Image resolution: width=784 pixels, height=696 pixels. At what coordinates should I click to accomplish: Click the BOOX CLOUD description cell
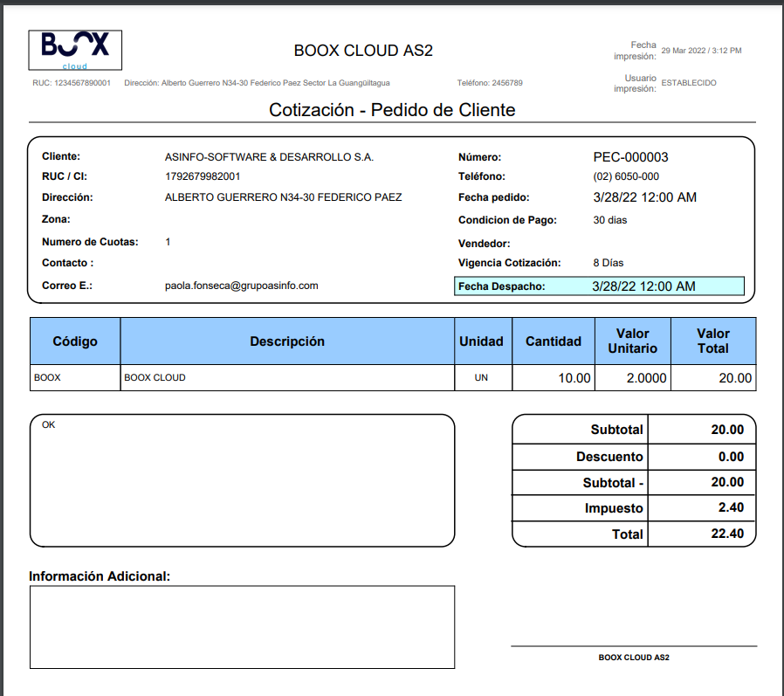(x=287, y=378)
